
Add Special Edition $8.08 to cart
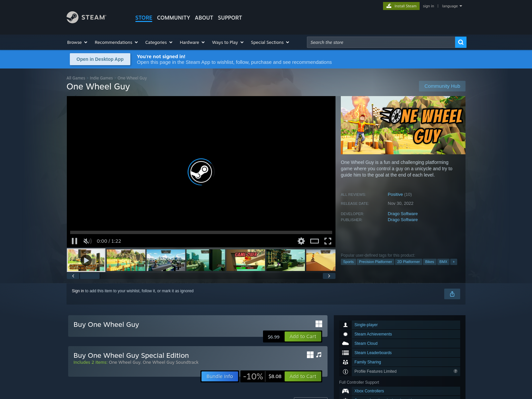pyautogui.click(x=303, y=376)
